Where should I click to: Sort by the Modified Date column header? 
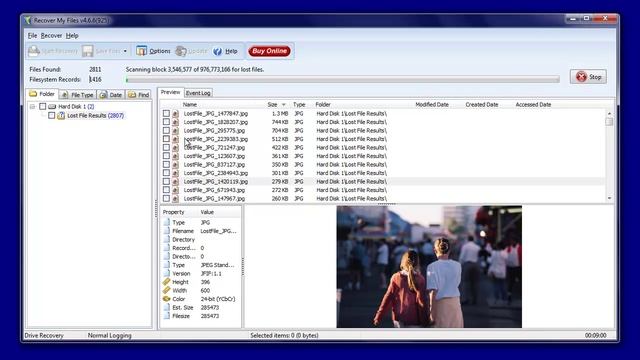[432, 104]
